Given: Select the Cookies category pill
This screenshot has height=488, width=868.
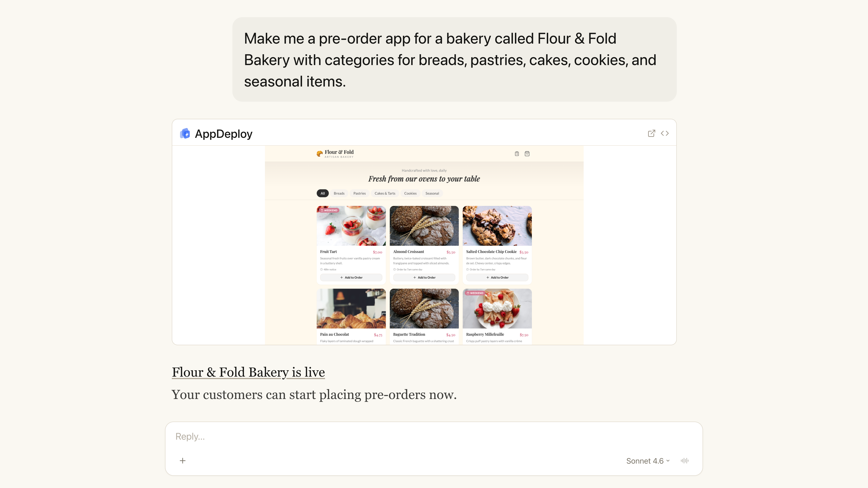Looking at the screenshot, I should (x=410, y=193).
